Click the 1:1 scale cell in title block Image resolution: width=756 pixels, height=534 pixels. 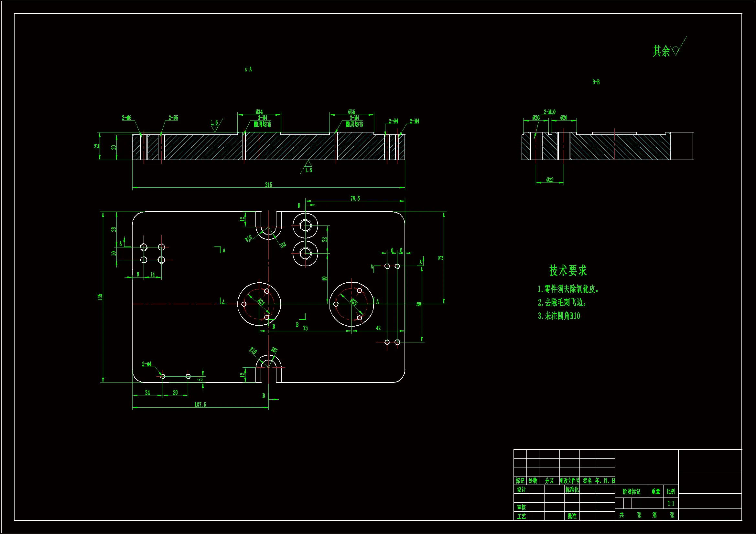(670, 503)
